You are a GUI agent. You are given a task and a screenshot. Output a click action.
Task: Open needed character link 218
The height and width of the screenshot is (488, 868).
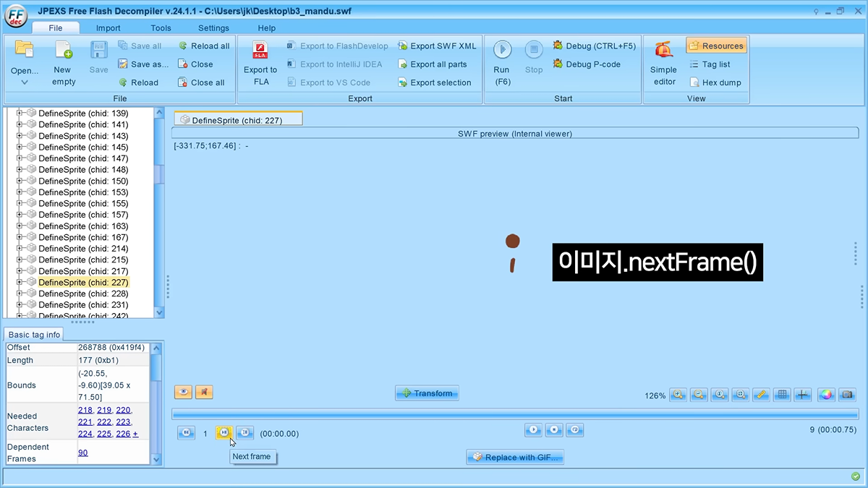85,410
